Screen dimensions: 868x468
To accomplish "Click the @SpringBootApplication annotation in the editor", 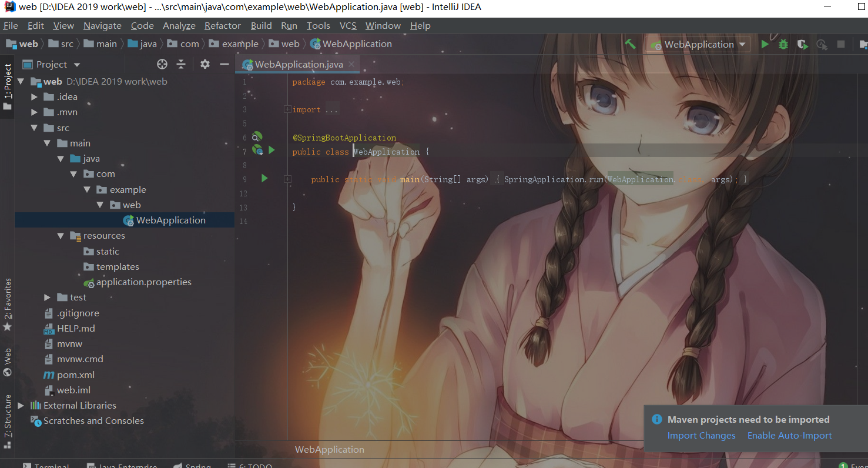I will [344, 138].
